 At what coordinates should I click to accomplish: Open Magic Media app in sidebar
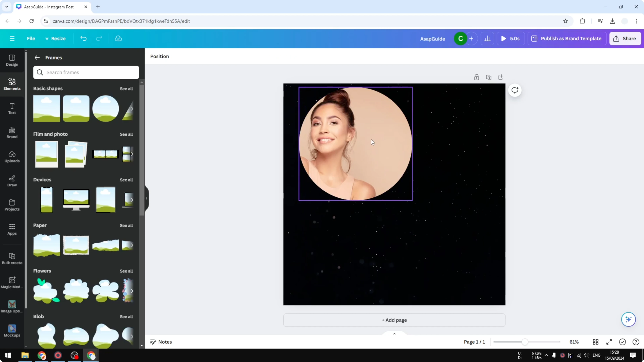(x=12, y=283)
